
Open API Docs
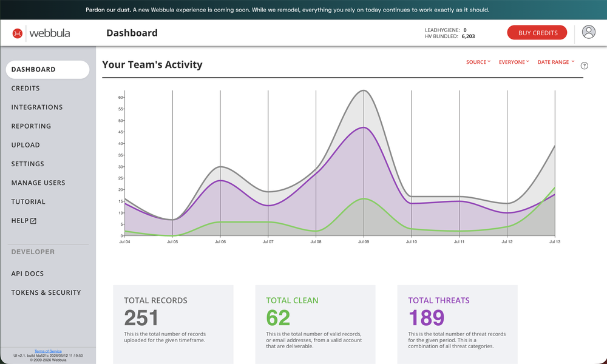coord(27,274)
